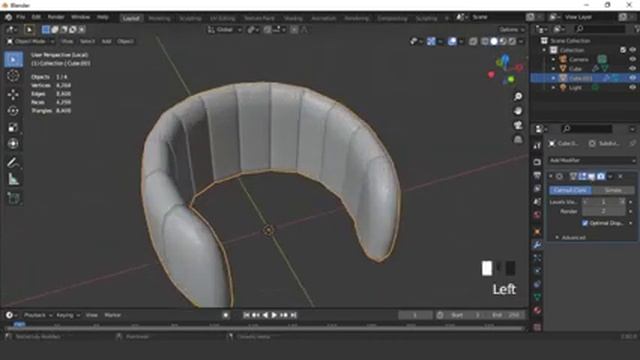Switch to Shading workspace tab
This screenshot has height=360, width=640.
[x=293, y=18]
